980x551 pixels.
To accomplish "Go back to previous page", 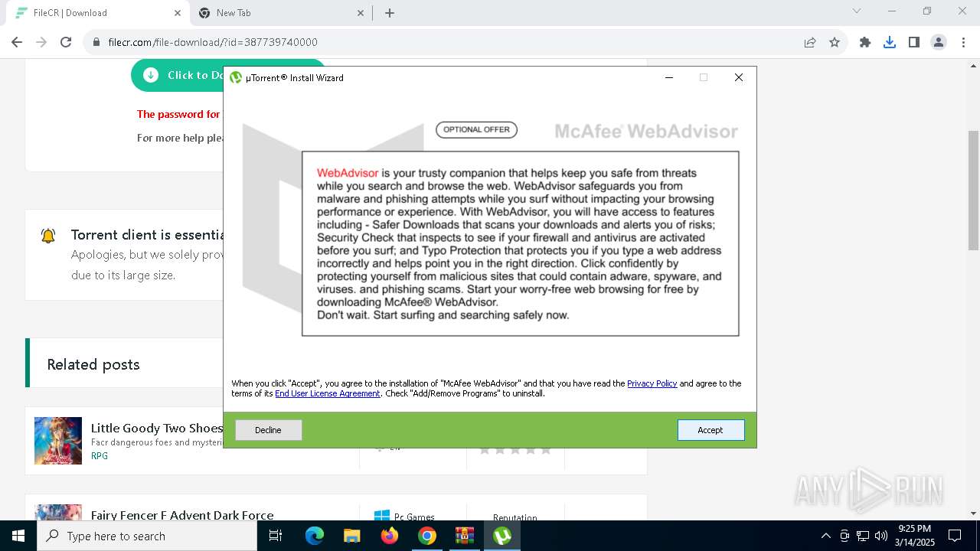I will pos(17,42).
